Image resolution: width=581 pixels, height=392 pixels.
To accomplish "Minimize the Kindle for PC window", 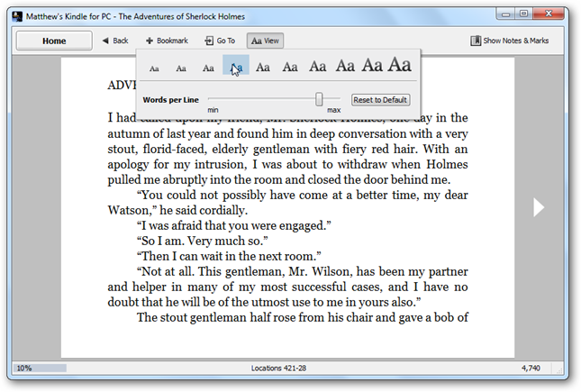I will tap(505, 14).
